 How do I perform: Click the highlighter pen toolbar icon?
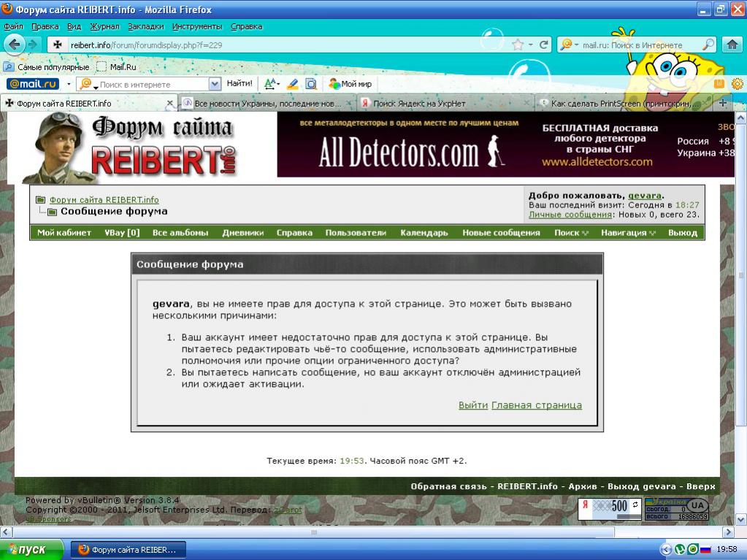tap(293, 84)
